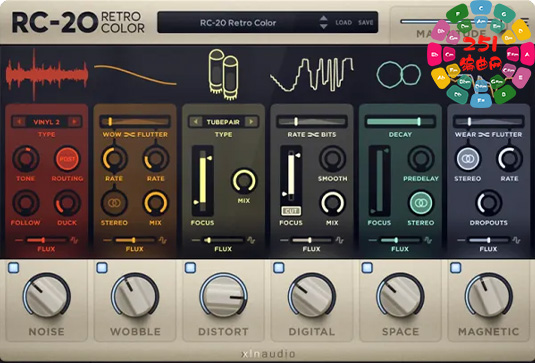Toggle the Noise POST routing button
The height and width of the screenshot is (363, 535).
pos(67,159)
